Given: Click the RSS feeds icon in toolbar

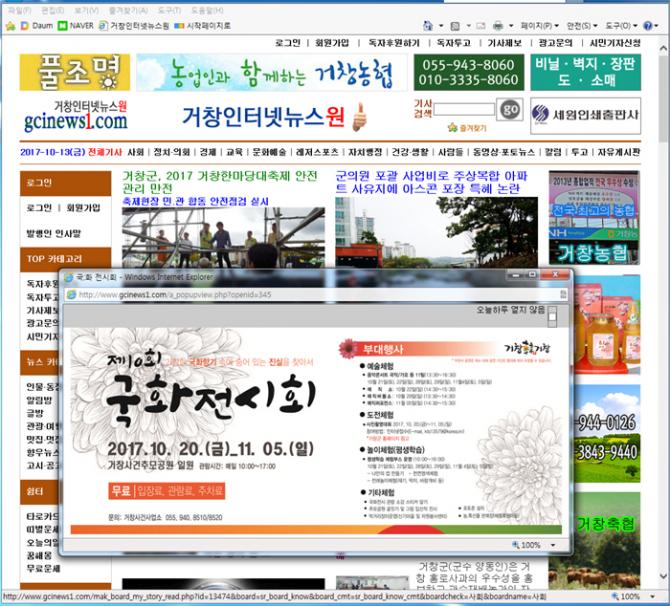Looking at the screenshot, I should click(x=455, y=25).
